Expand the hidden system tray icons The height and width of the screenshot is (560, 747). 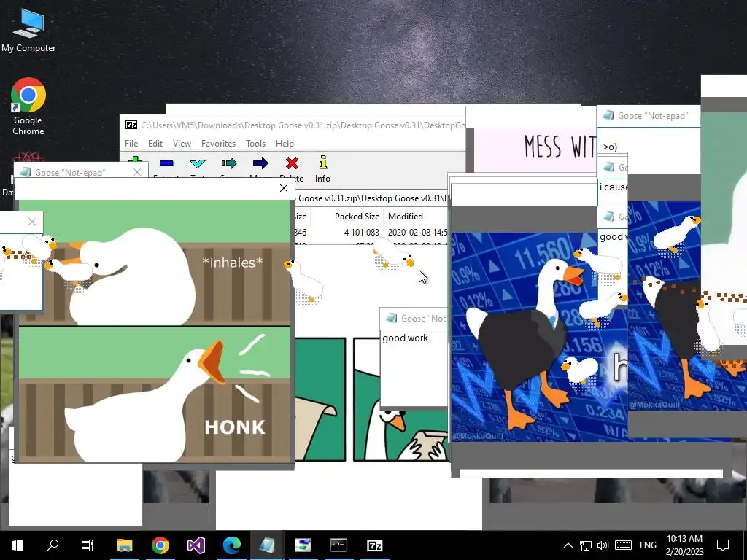pos(568,545)
